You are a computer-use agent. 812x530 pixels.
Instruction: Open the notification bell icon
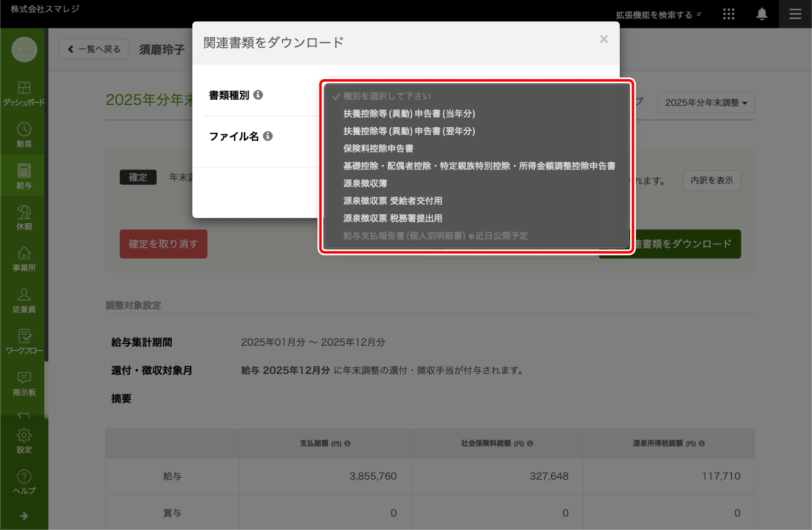[x=762, y=14]
